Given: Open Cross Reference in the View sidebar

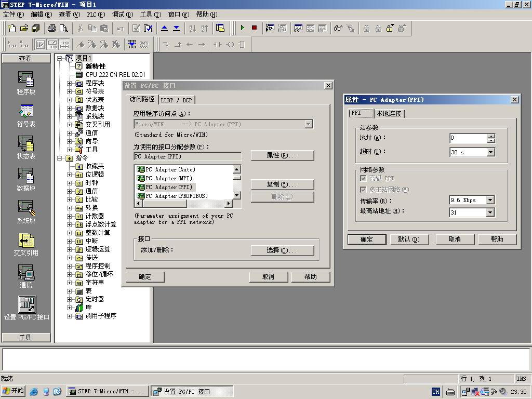Looking at the screenshot, I should point(26,244).
